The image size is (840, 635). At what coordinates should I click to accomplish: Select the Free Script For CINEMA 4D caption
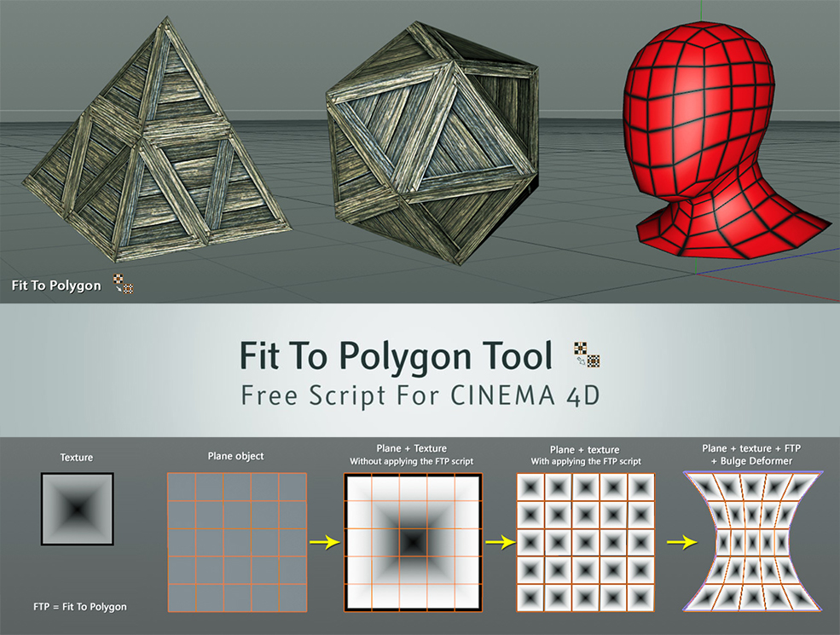tap(420, 395)
